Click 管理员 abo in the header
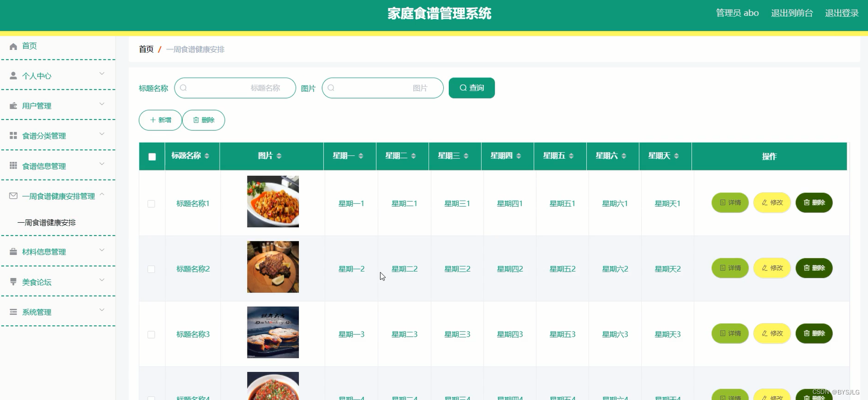This screenshot has width=868, height=400. point(737,13)
